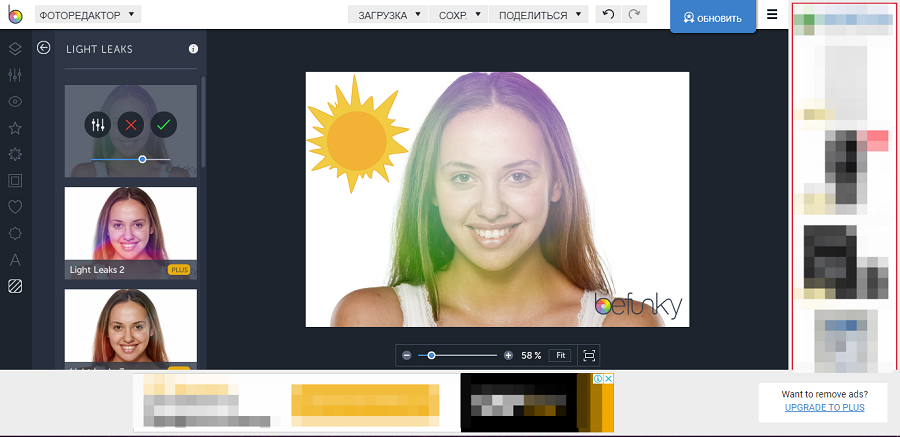Viewport: 900px width, 437px height.
Task: Open settings sliders on selected effect
Action: coord(98,125)
